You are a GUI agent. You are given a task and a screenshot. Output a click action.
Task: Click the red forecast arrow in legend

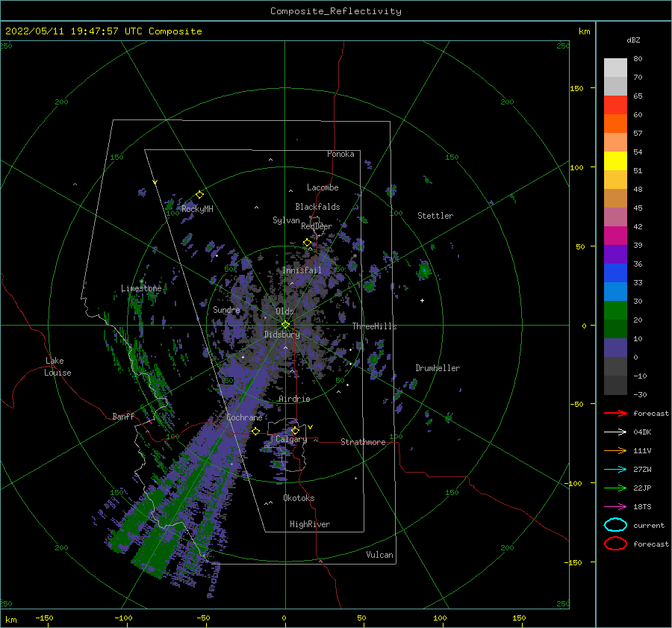(615, 413)
